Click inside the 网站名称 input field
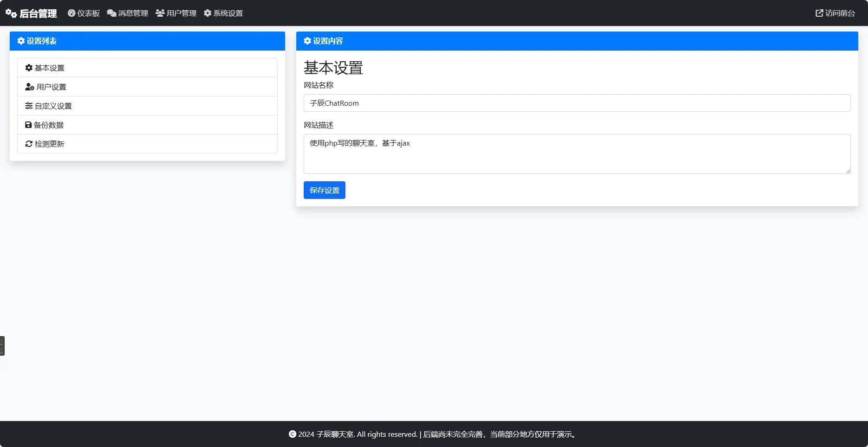868x447 pixels. point(576,103)
